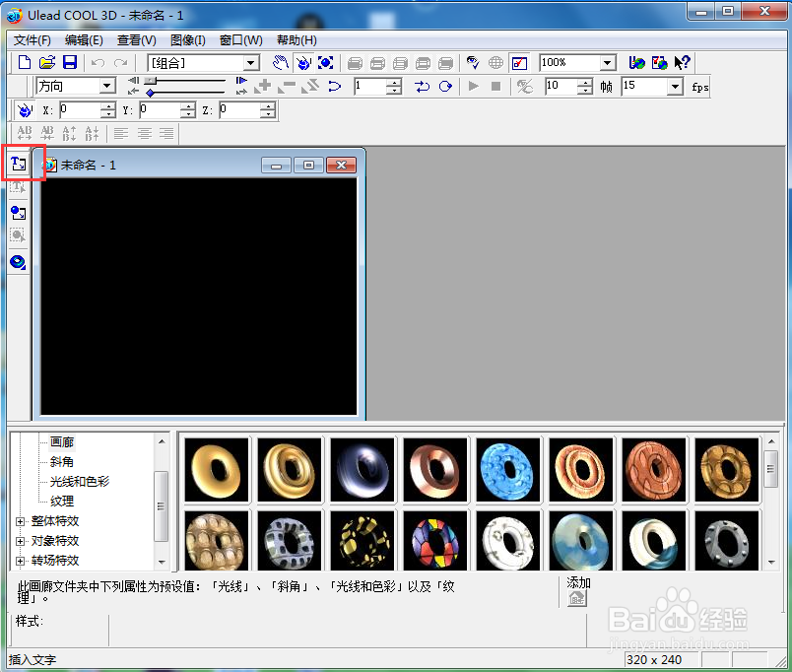
Task: Expand the 转场特效 tree node
Action: click(21, 561)
